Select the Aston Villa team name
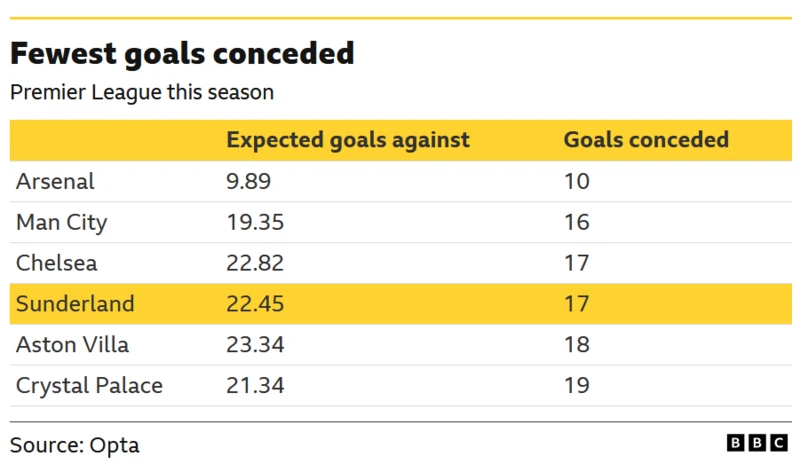The height and width of the screenshot is (472, 800). [x=73, y=345]
